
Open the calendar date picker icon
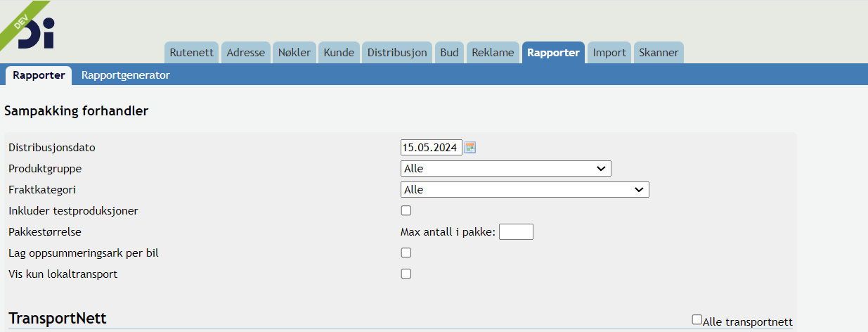[470, 148]
